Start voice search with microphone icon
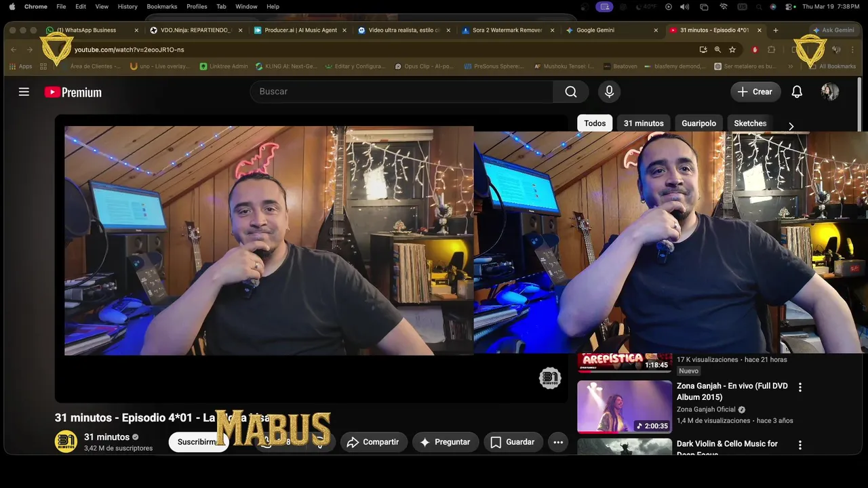The height and width of the screenshot is (488, 868). pyautogui.click(x=609, y=91)
